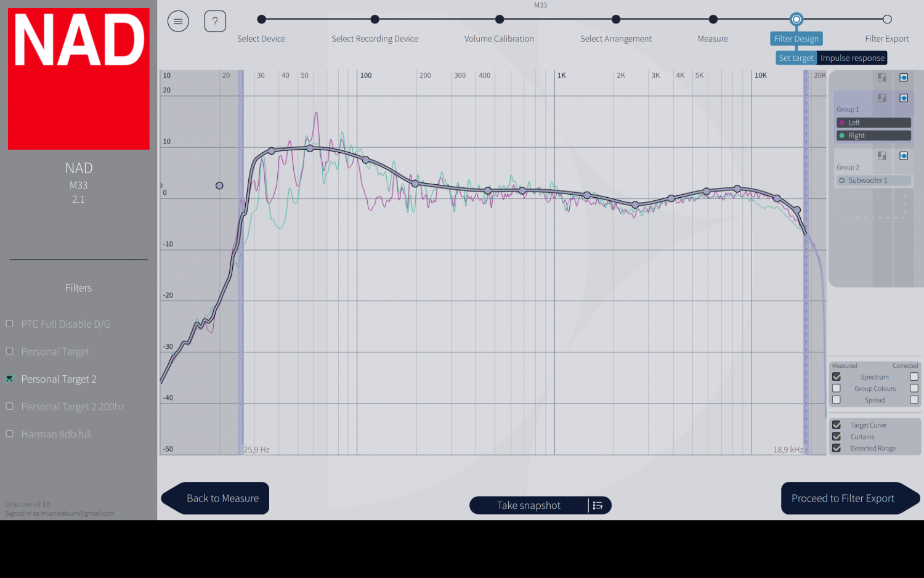Go to the Select Device step
The image size is (924, 578).
261,19
